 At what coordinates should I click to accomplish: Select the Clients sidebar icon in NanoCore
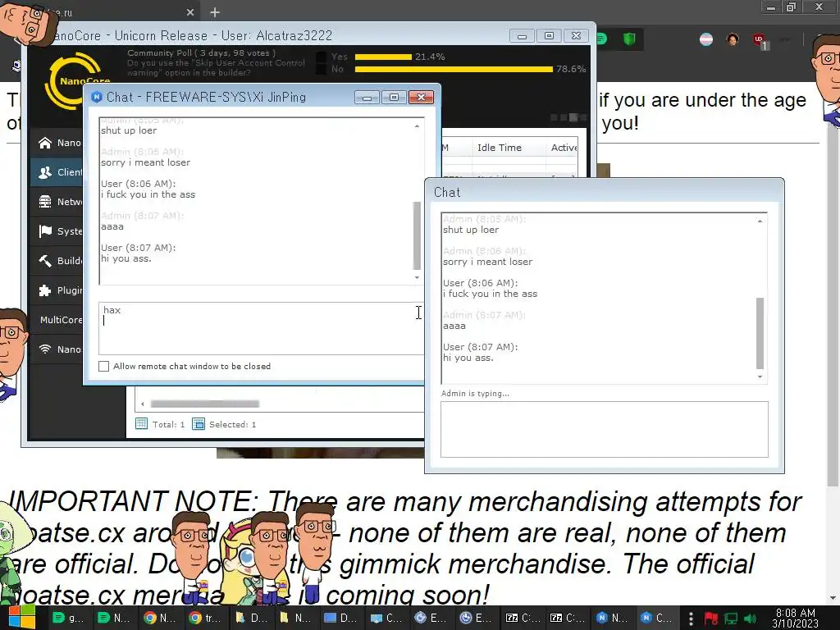pos(46,172)
